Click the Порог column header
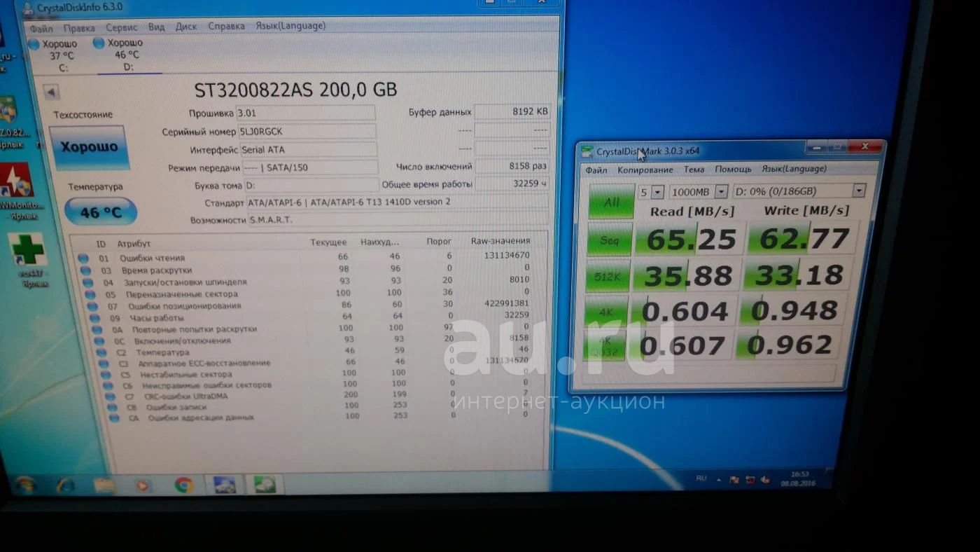The width and height of the screenshot is (980, 552). (x=439, y=242)
